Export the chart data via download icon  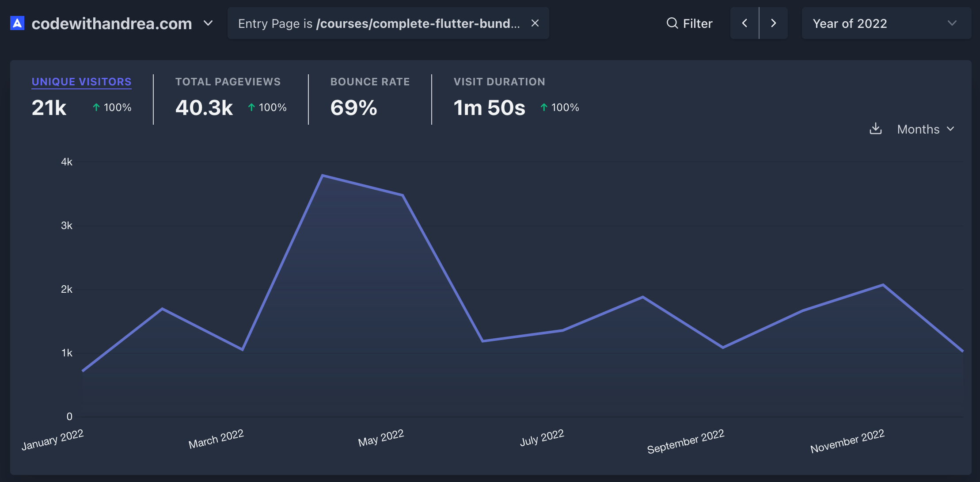[x=876, y=129]
